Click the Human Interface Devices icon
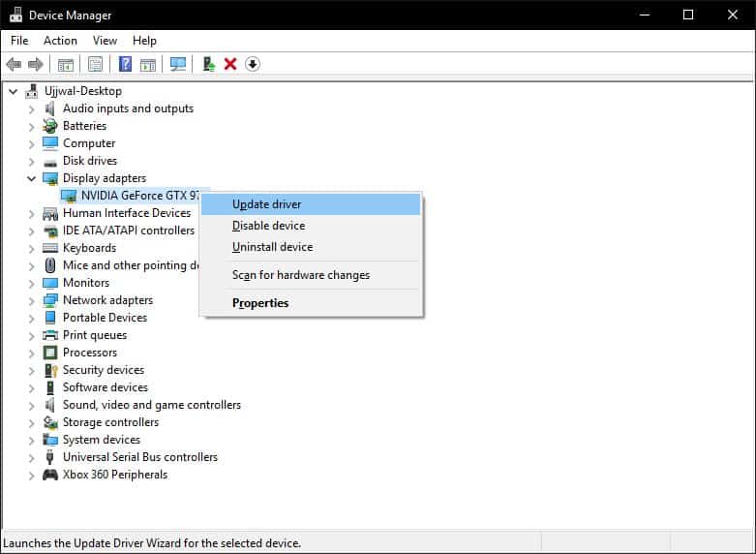Viewport: 756px width, 554px height. (x=50, y=213)
